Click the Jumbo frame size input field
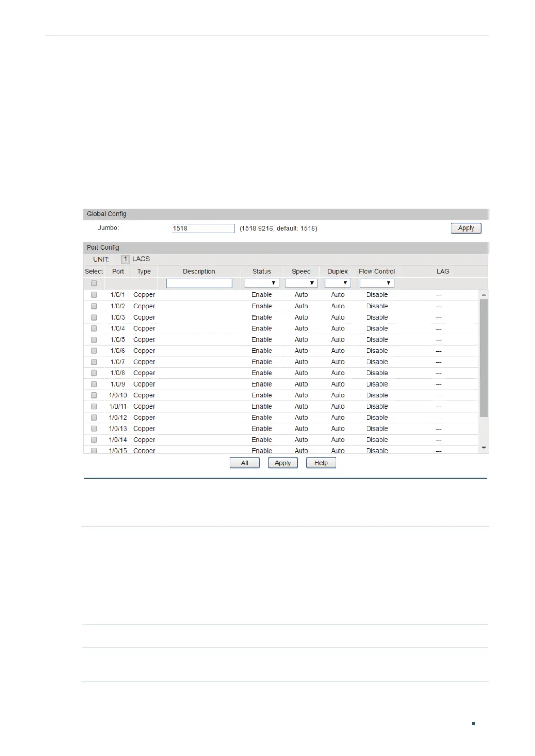Viewport: 535px width, 756px height. (x=203, y=228)
